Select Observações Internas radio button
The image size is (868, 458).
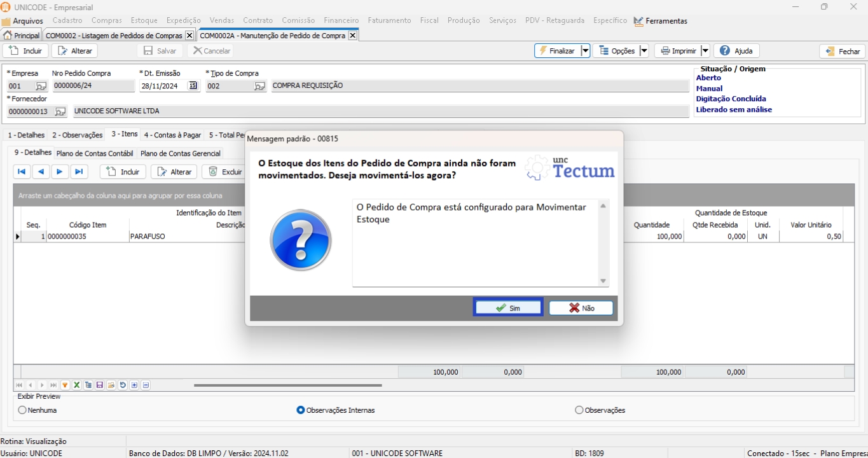pos(301,410)
